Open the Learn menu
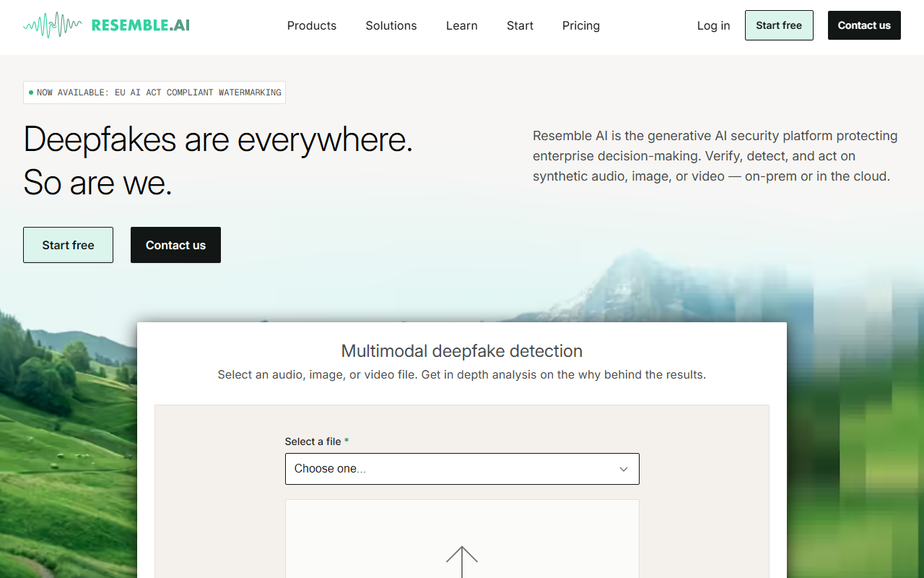 coord(462,25)
